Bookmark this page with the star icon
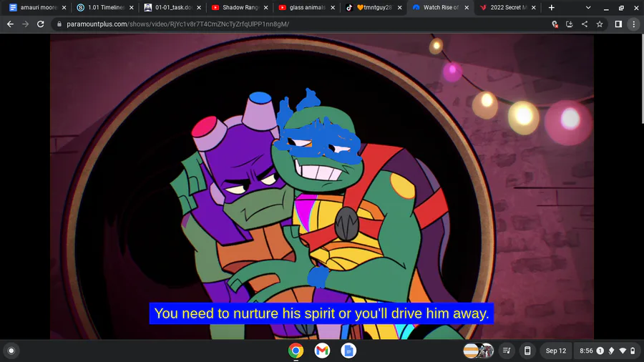This screenshot has height=362, width=644. (600, 24)
